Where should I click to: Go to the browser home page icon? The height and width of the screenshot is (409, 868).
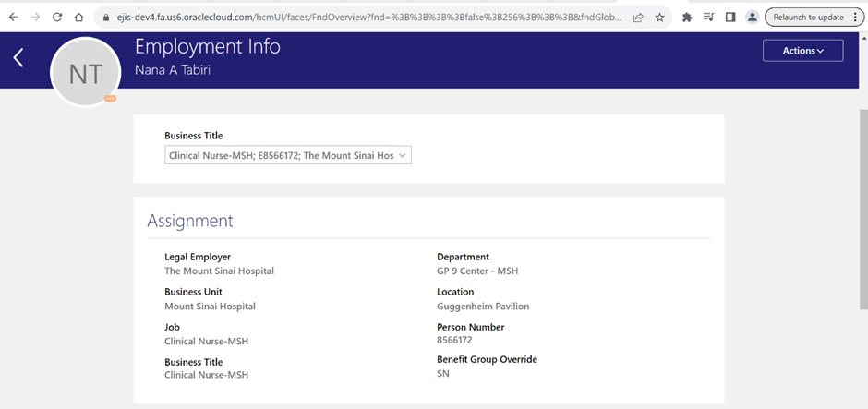click(x=78, y=18)
